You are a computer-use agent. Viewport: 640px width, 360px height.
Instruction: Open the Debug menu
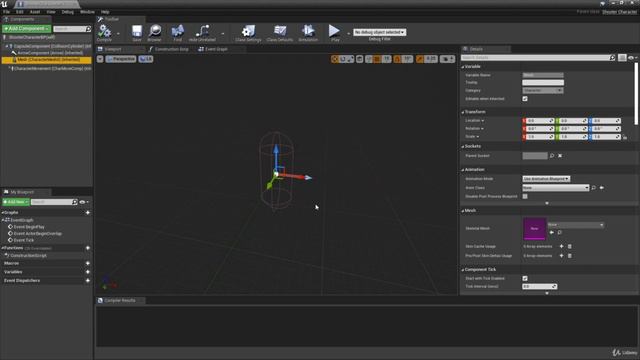[68, 12]
